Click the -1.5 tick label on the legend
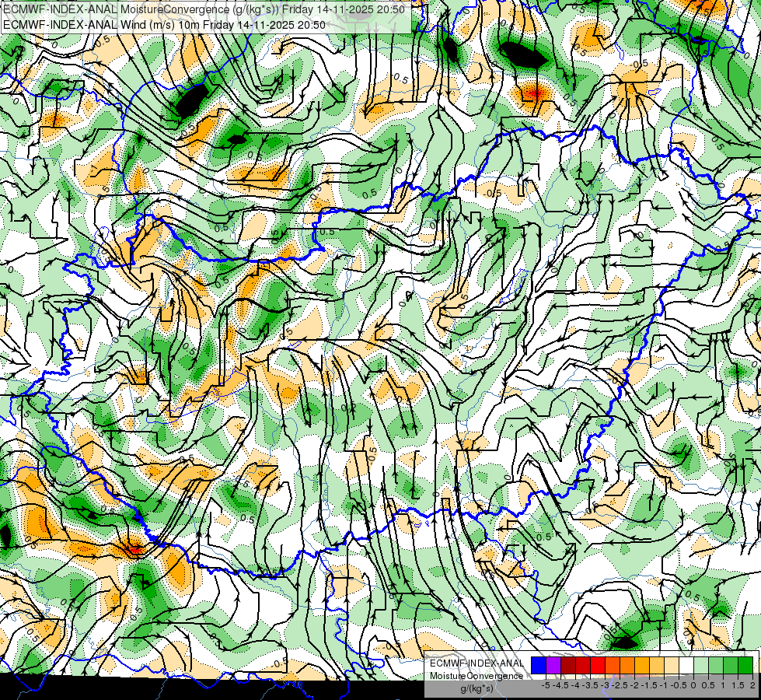 coord(649,685)
